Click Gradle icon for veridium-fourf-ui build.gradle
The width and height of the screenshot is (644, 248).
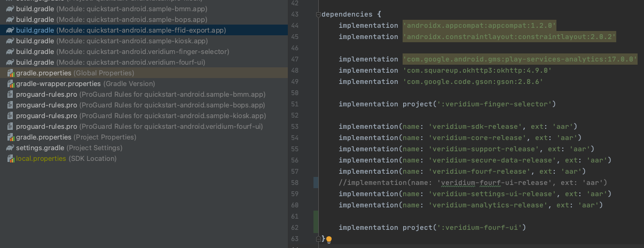pos(10,63)
